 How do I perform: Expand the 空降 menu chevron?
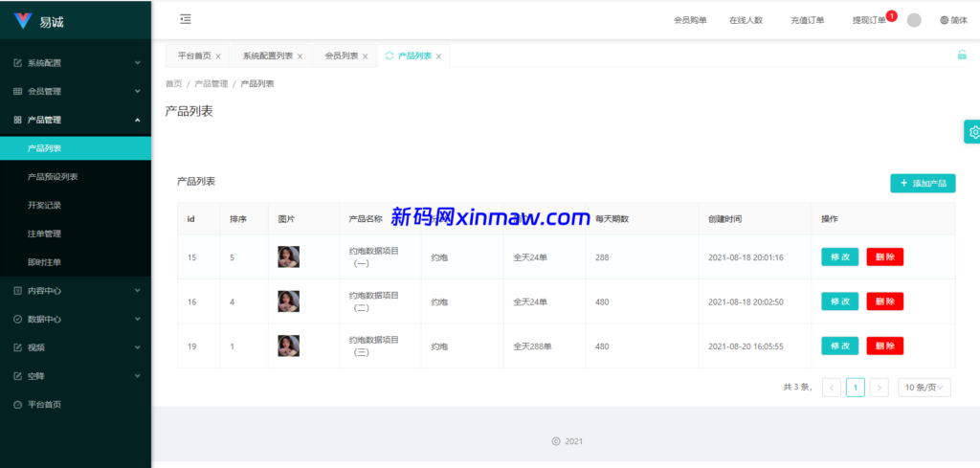coord(138,376)
